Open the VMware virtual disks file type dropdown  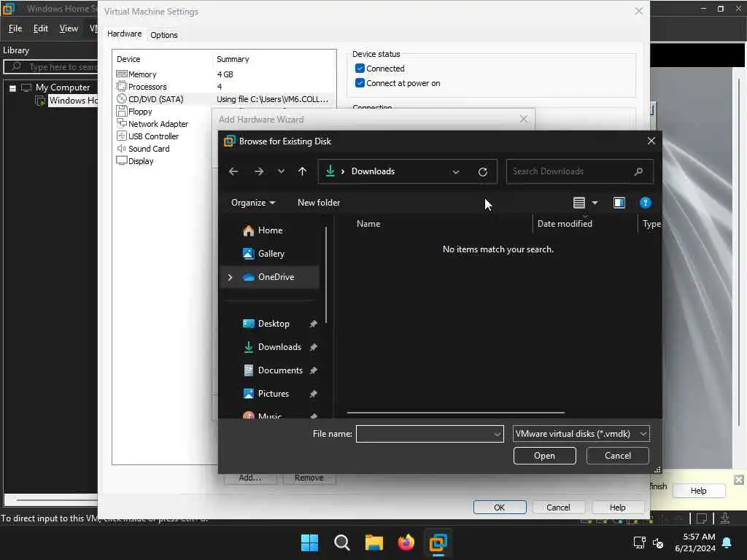(x=581, y=434)
